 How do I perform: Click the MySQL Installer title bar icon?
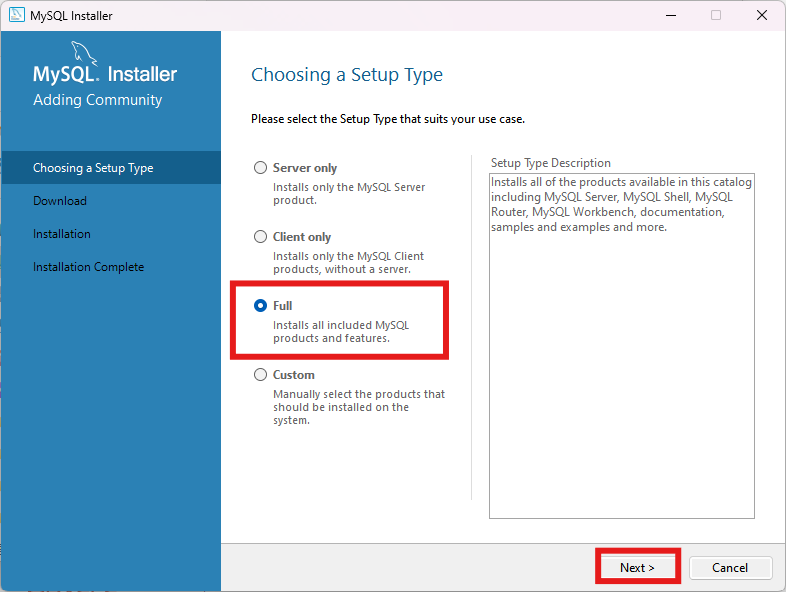(17, 15)
